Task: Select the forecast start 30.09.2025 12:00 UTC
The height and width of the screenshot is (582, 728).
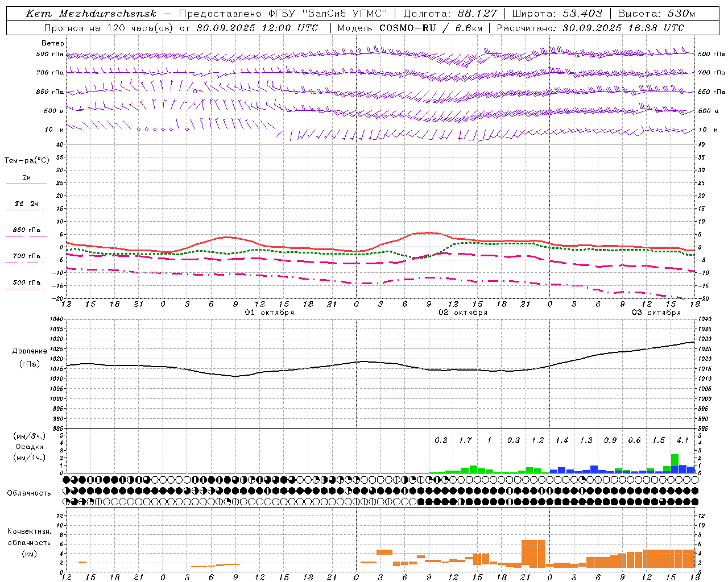Action: point(257,28)
